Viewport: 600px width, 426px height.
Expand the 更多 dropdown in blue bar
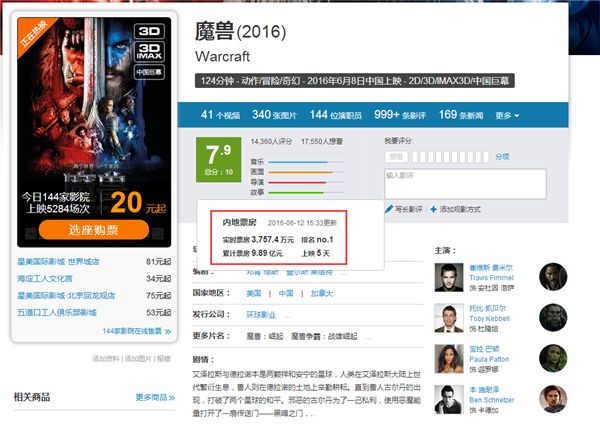(x=507, y=115)
